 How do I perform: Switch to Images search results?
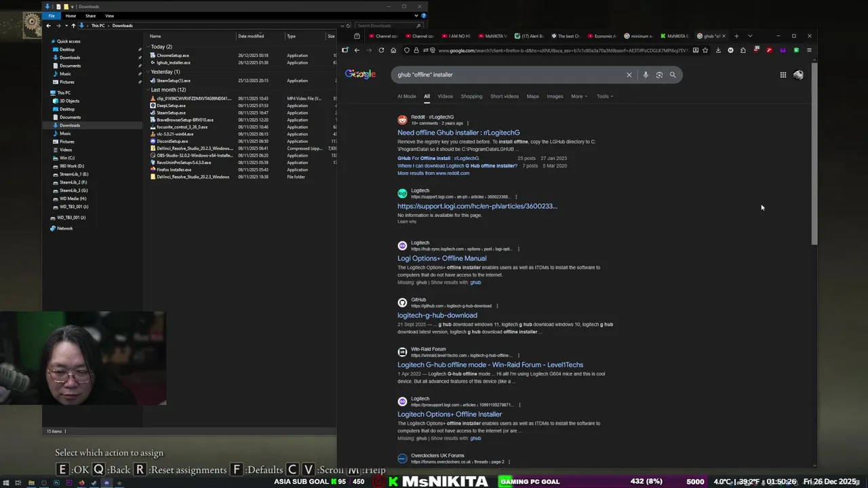(x=555, y=96)
